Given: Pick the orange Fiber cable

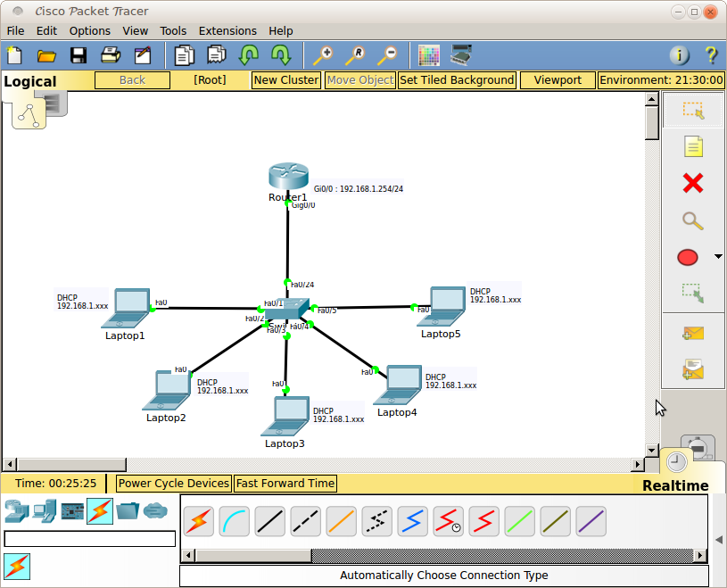Looking at the screenshot, I should coord(342,521).
